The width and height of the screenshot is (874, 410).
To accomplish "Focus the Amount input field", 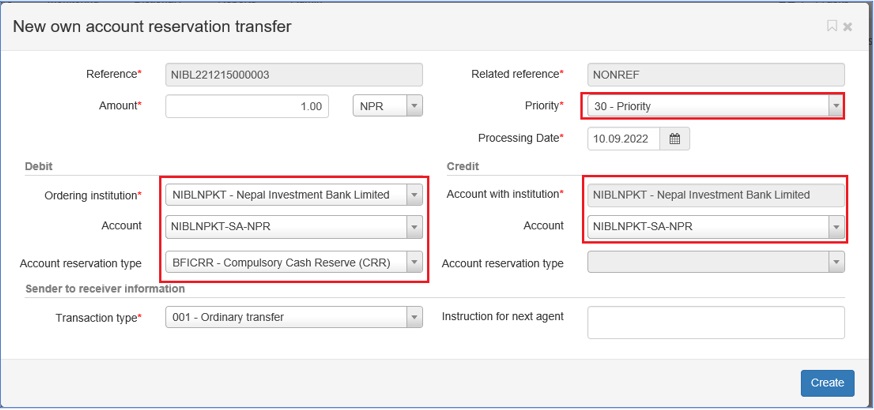I will coord(247,106).
